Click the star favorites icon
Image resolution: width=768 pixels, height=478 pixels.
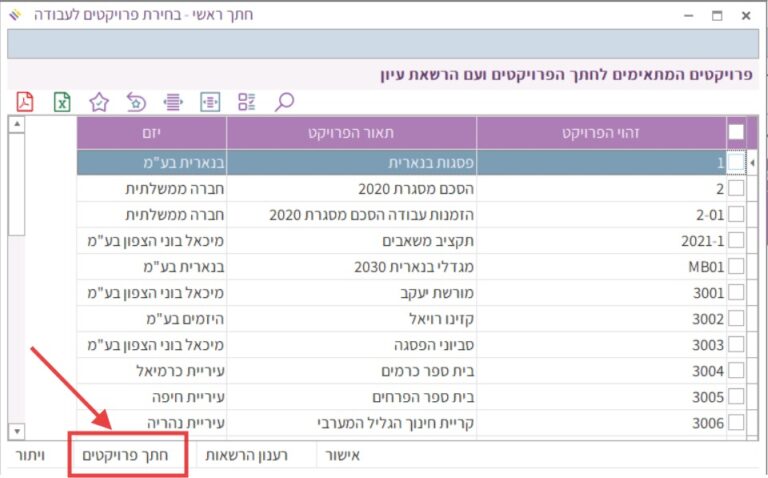click(x=99, y=101)
